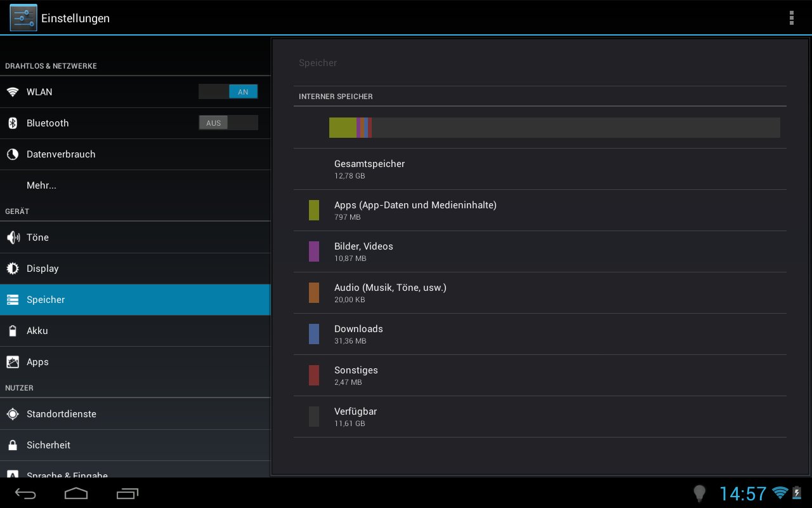Click the WLAN wifi icon in the sidebar

point(13,92)
